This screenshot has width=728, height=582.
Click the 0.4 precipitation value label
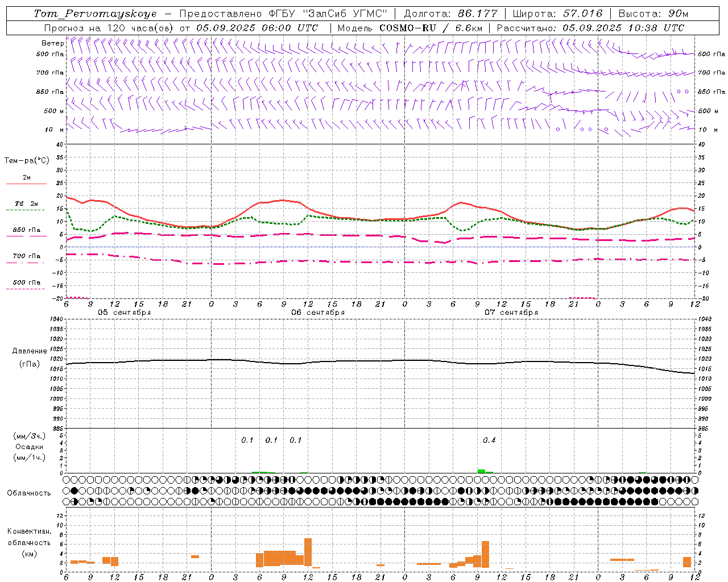[x=489, y=440]
